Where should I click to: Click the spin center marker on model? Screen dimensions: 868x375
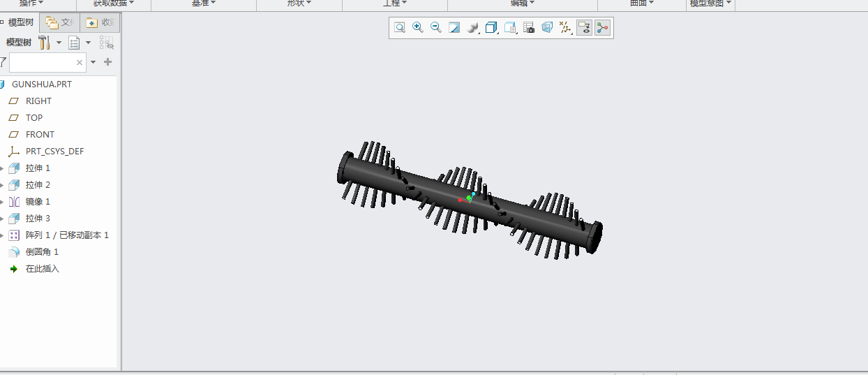pos(467,198)
